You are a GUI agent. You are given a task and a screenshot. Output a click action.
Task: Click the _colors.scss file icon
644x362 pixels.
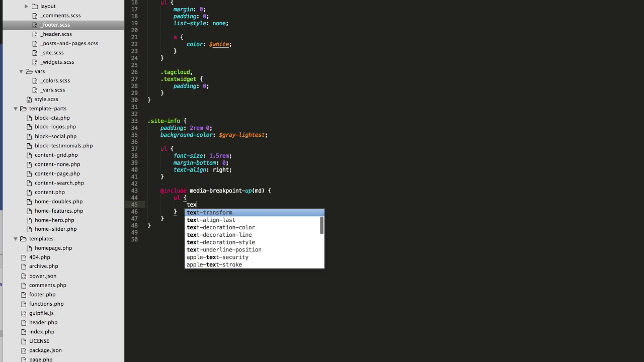click(x=35, y=80)
